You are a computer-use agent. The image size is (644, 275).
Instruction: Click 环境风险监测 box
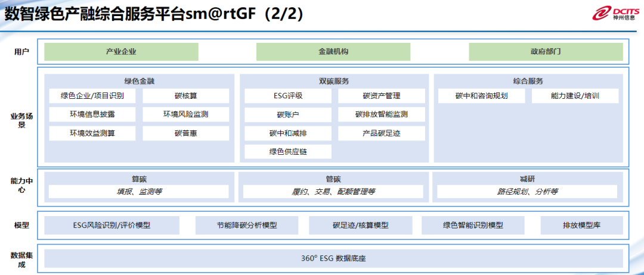186,114
